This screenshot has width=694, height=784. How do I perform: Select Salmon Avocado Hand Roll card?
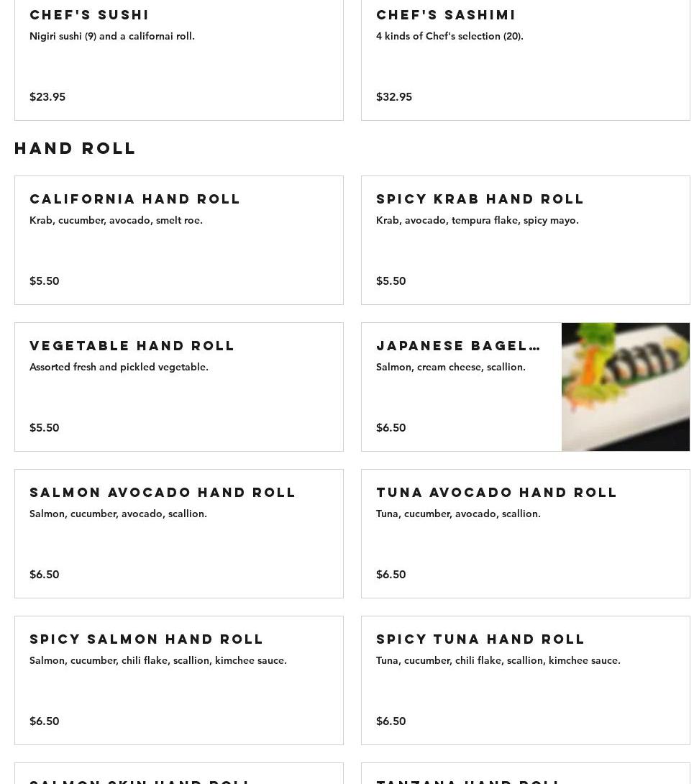click(179, 534)
